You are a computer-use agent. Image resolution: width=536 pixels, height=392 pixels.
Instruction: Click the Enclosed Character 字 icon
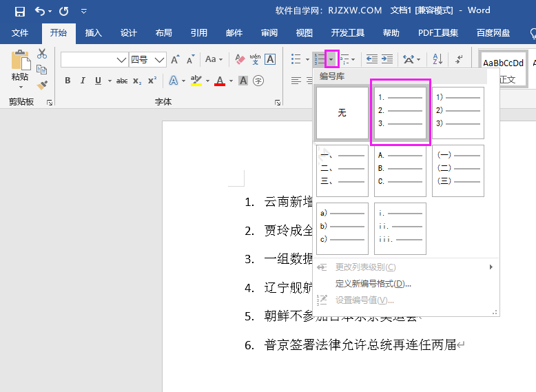tap(258, 81)
